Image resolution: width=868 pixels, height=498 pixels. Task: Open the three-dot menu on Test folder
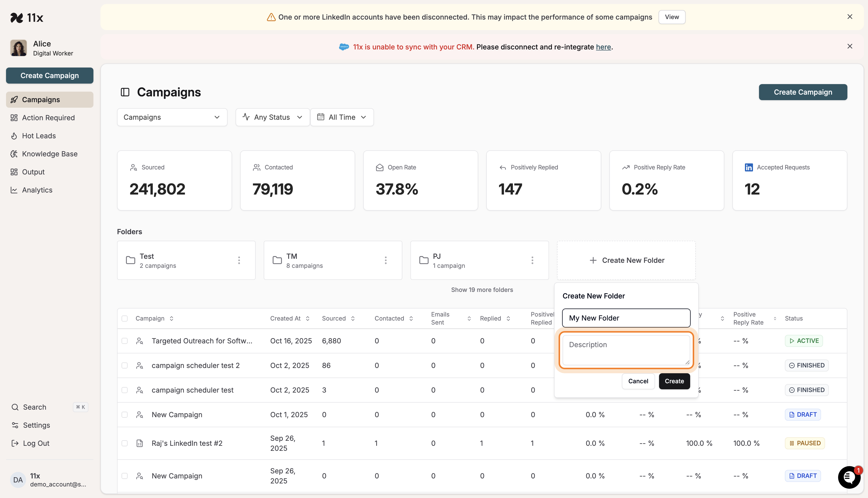click(239, 260)
